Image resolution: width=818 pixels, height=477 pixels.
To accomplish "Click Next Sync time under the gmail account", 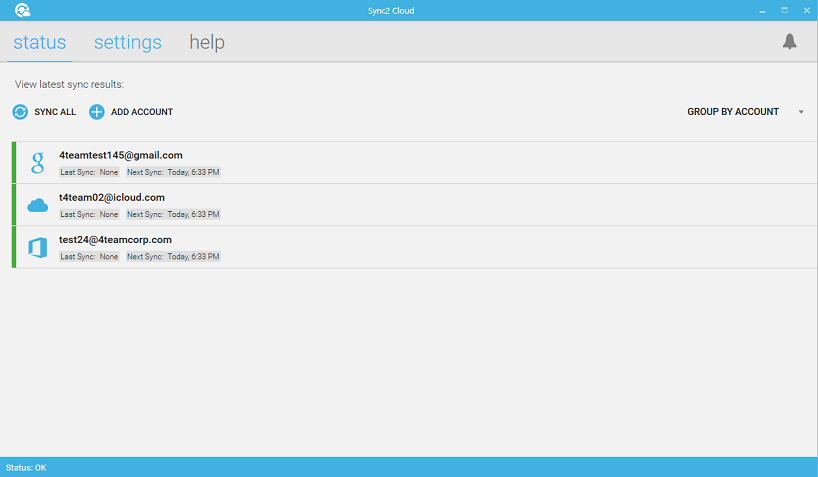I will [x=173, y=172].
